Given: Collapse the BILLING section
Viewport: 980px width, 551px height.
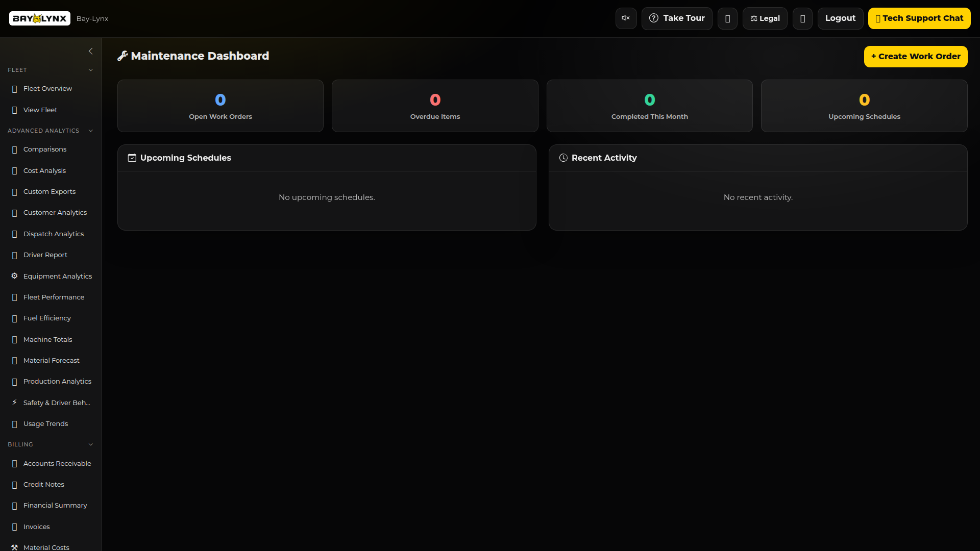Looking at the screenshot, I should pos(91,444).
